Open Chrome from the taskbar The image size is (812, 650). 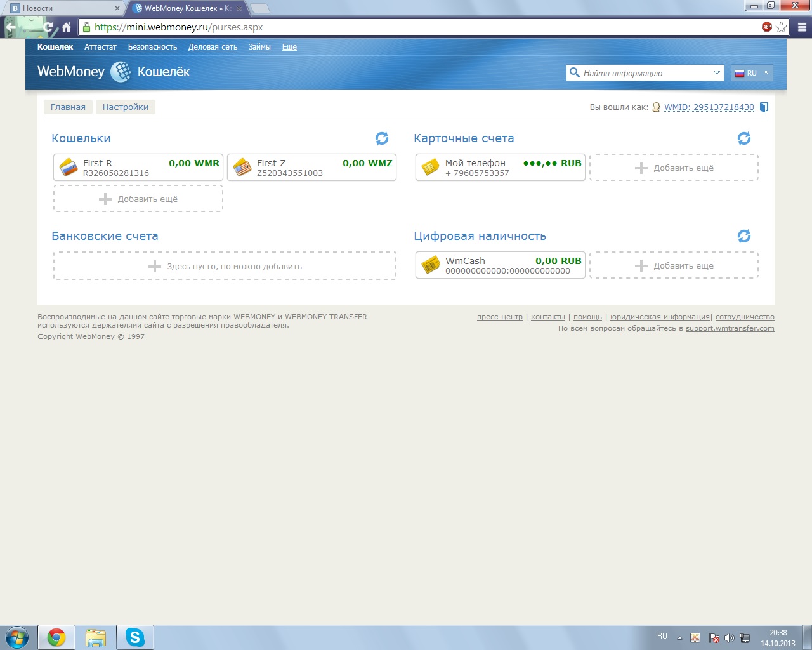coord(56,637)
